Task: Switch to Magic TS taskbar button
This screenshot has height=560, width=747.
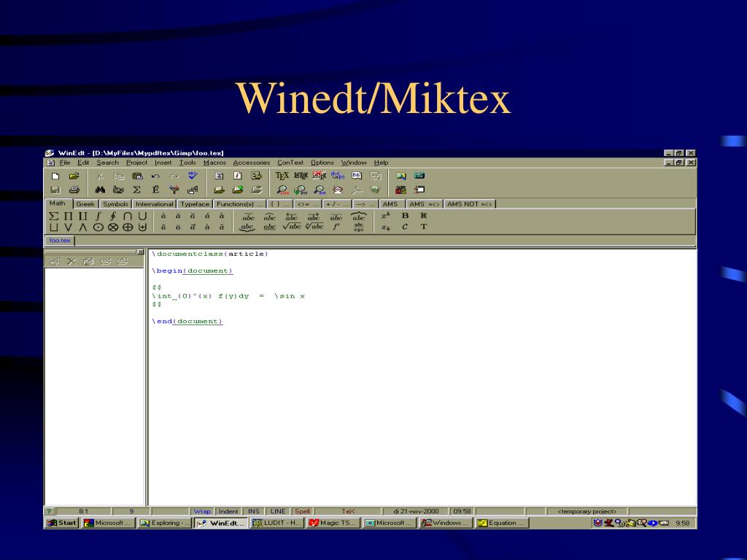Action: coord(333,523)
